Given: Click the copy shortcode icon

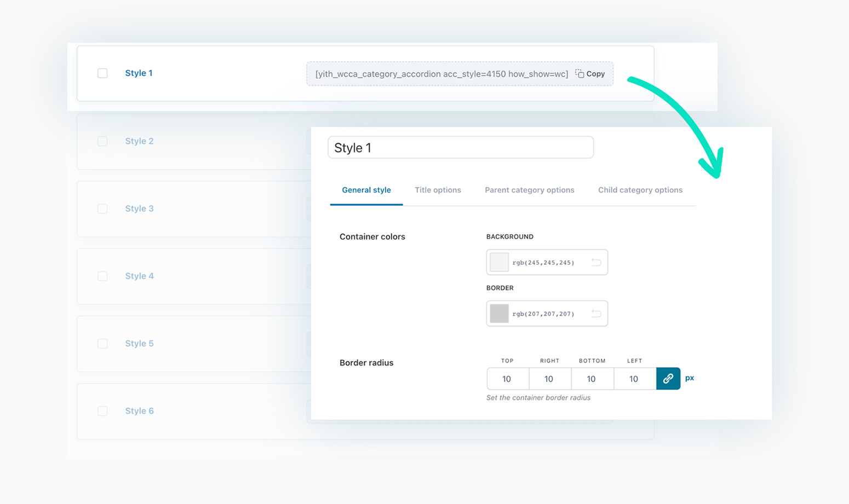Looking at the screenshot, I should pyautogui.click(x=580, y=74).
